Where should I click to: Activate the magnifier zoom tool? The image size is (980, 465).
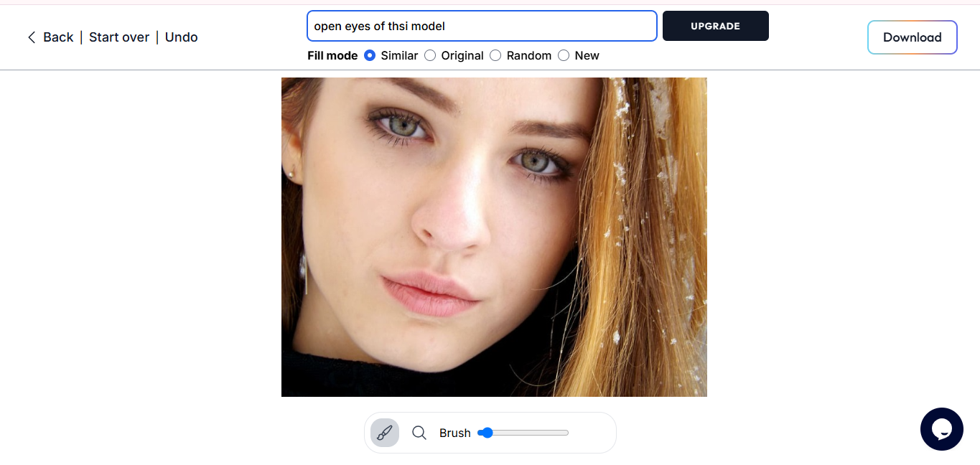coord(419,433)
